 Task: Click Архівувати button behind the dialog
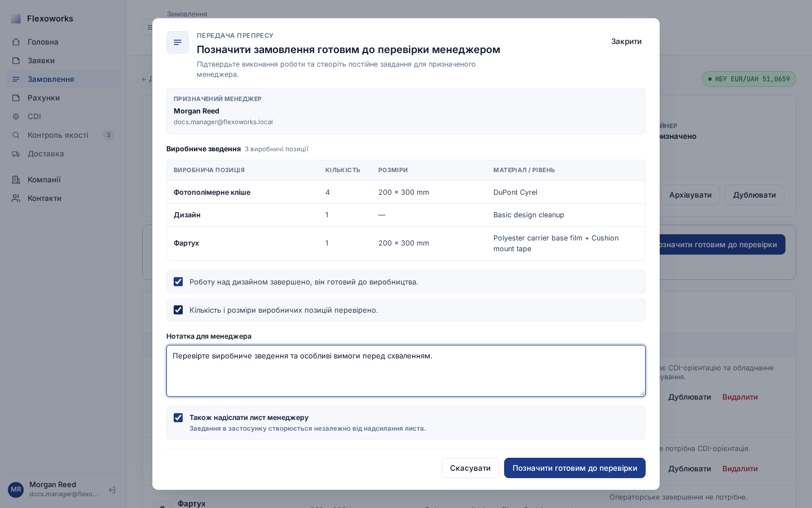690,195
